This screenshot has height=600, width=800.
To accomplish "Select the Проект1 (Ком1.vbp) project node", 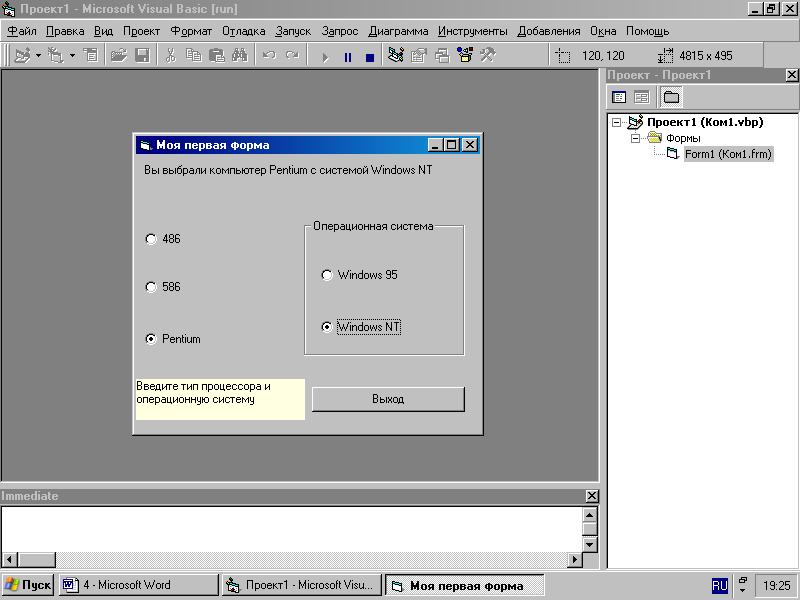I will (x=705, y=122).
